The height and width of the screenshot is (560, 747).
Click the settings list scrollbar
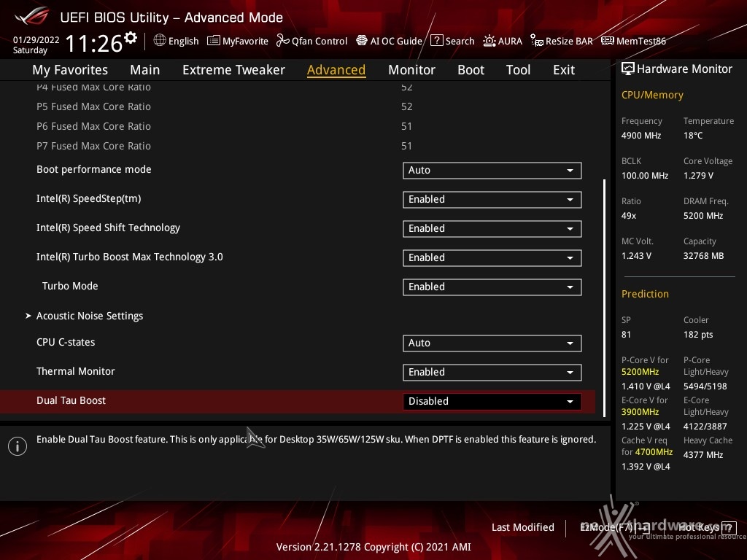click(605, 298)
